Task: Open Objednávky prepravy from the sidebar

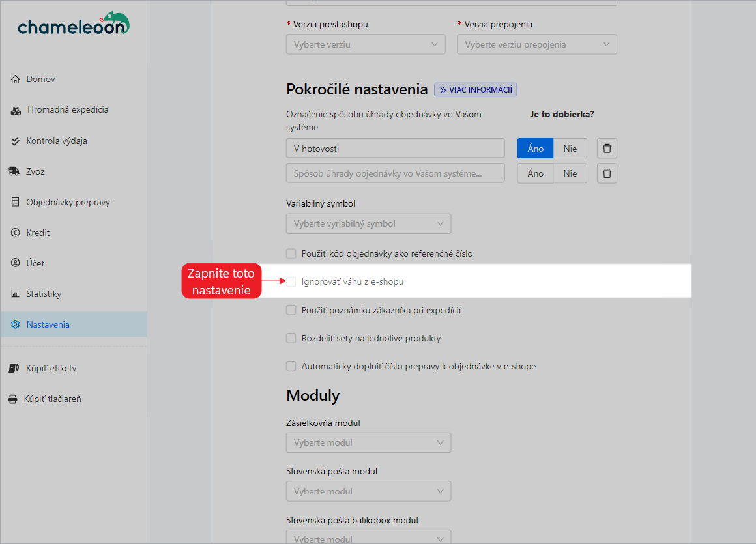Action: [66, 202]
